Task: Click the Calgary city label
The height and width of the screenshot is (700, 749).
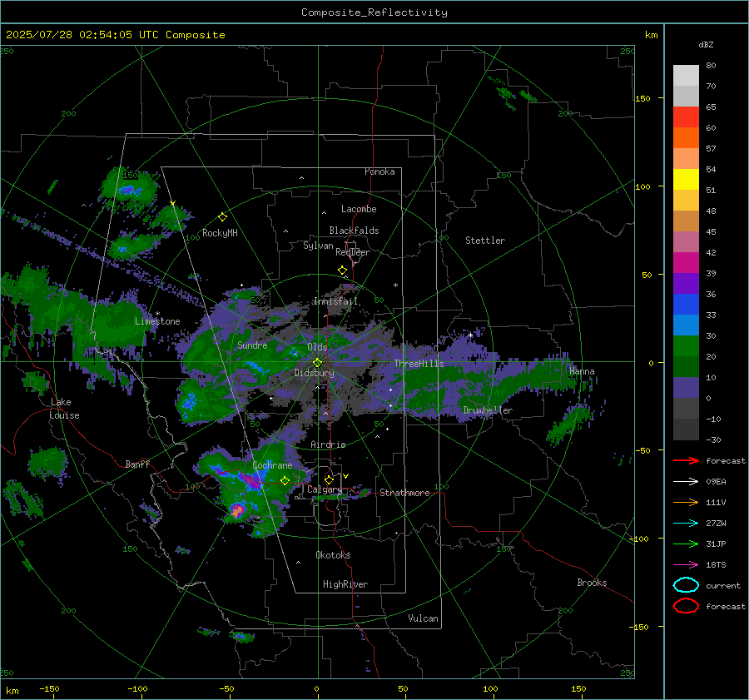Action: tap(325, 489)
